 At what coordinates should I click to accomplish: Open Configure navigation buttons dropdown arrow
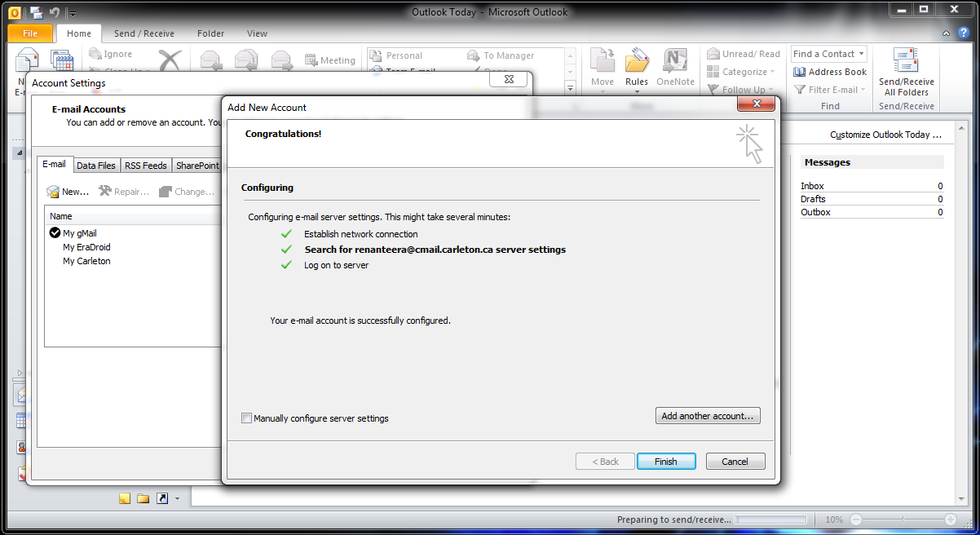coord(177,498)
